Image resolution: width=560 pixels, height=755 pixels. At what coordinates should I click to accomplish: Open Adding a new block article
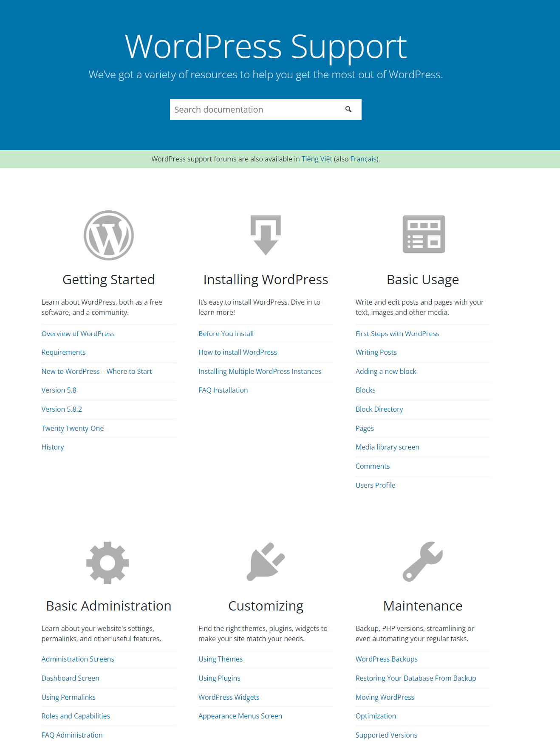386,371
